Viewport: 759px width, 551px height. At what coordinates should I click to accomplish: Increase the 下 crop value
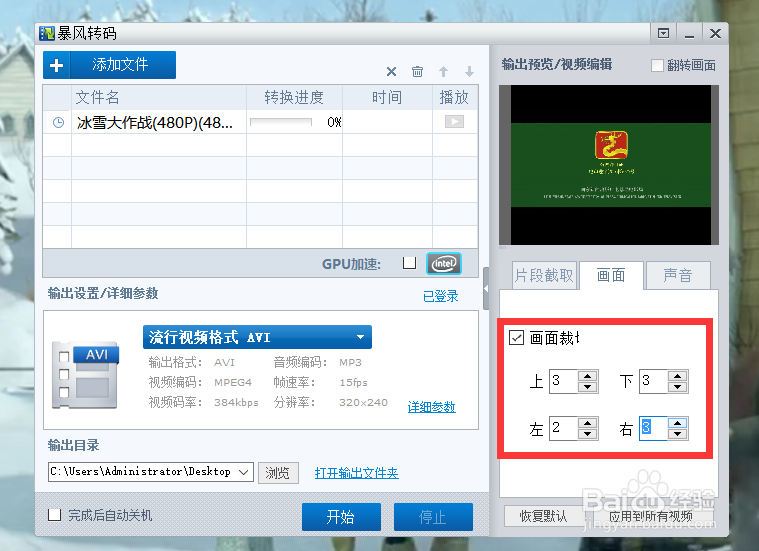pos(678,376)
